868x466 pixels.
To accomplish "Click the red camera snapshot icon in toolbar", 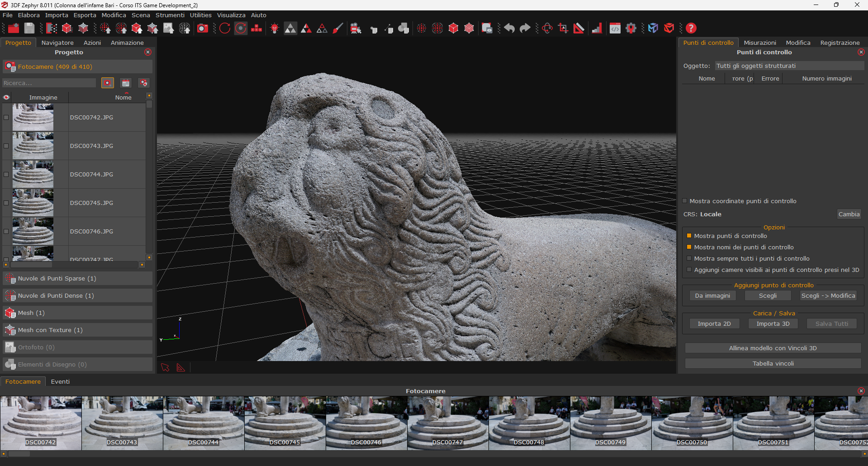I will click(203, 29).
